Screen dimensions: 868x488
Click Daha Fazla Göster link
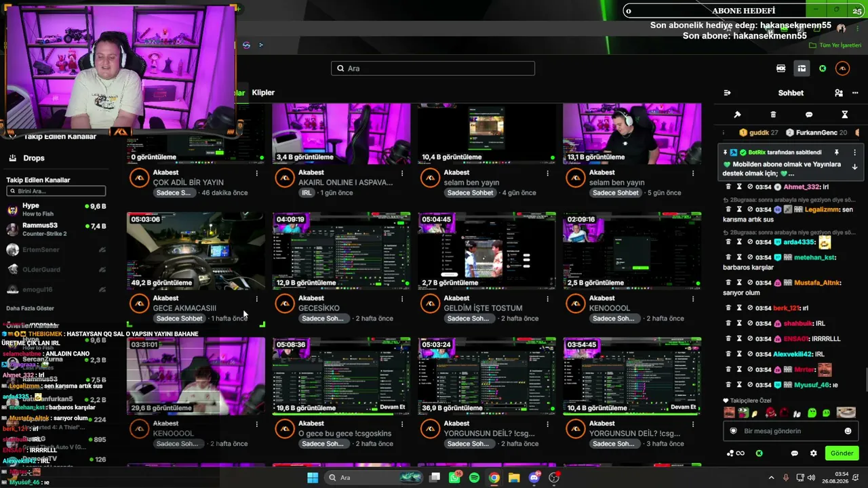(x=31, y=308)
